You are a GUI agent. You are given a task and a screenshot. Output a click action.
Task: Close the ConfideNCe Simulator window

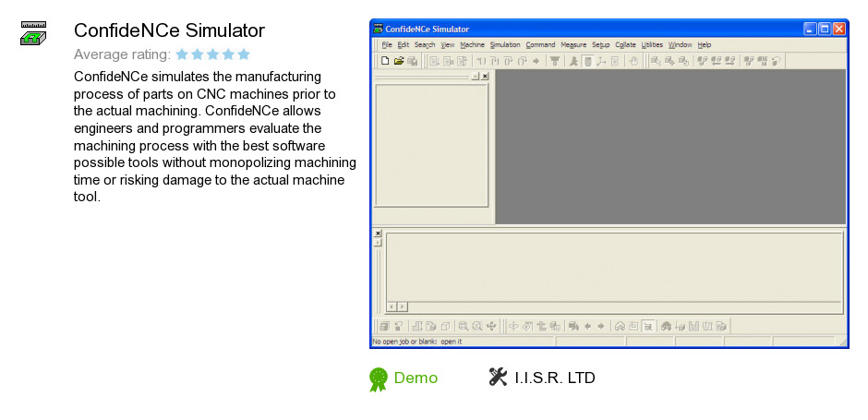tap(839, 29)
